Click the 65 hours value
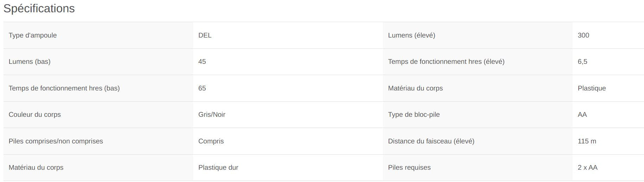This screenshot has width=644, height=182. pos(202,88)
